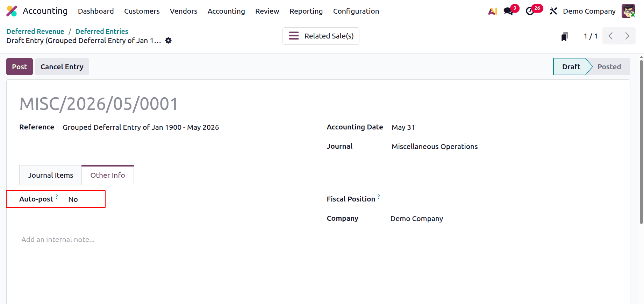Open the AI assistant icon
Image resolution: width=644 pixels, height=304 pixels.
pos(492,11)
